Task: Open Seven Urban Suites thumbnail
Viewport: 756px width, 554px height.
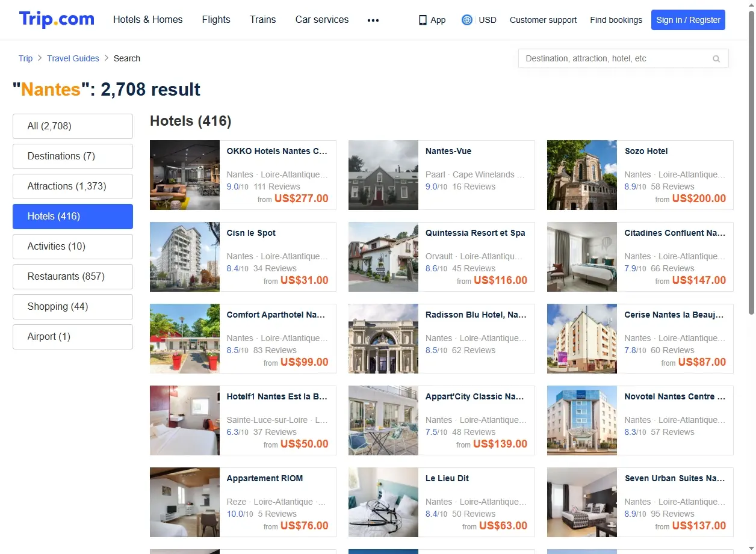Action: coord(582,502)
